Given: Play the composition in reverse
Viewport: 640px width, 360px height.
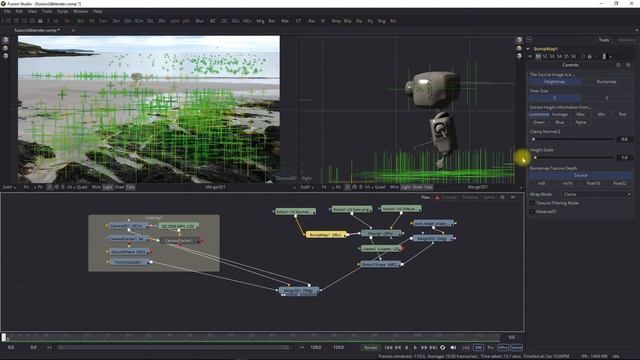Looking at the screenshot, I should (x=406, y=347).
